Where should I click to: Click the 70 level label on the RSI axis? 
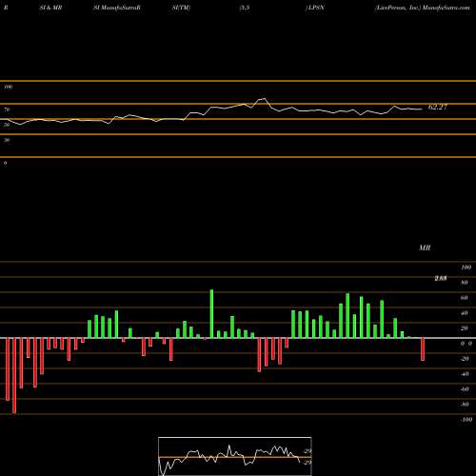coord(7,109)
